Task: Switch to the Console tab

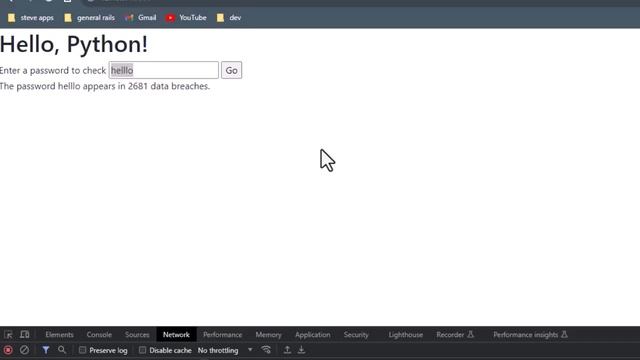Action: [99, 335]
